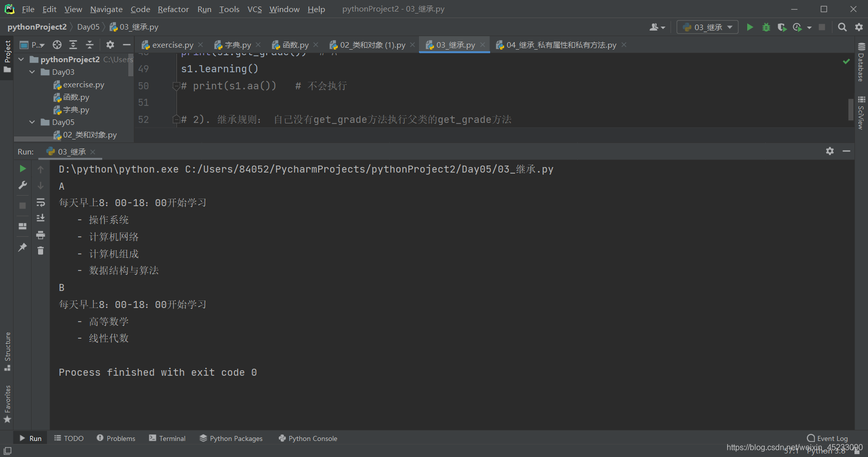
Task: Select 02_类和对象.py in project tree
Action: pyautogui.click(x=85, y=134)
